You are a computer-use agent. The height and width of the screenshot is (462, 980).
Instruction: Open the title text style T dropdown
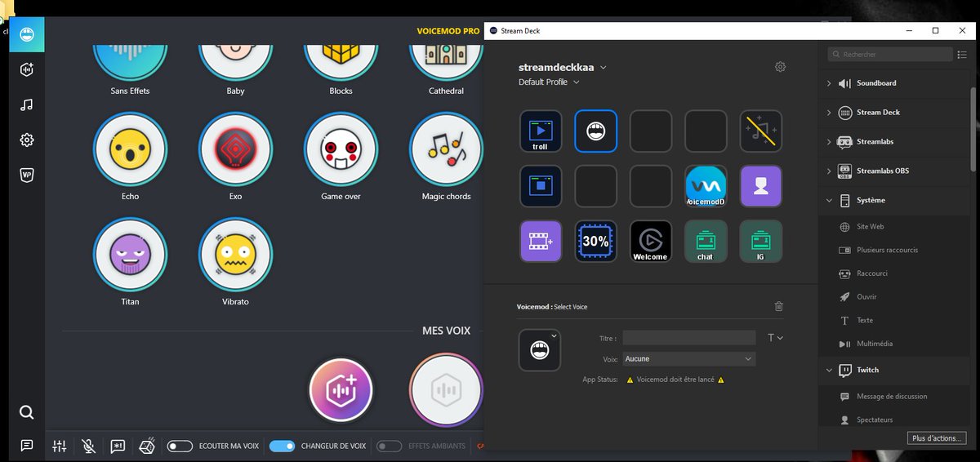click(x=775, y=337)
